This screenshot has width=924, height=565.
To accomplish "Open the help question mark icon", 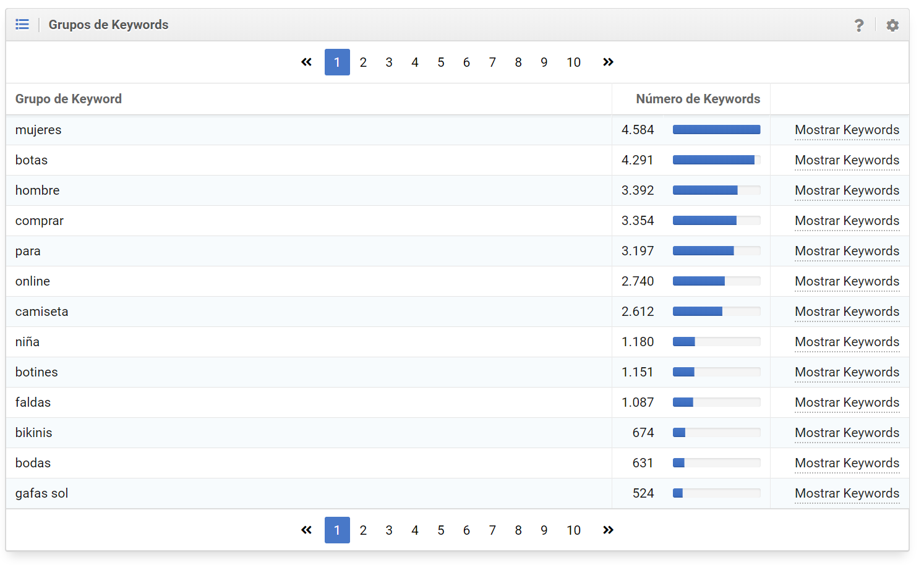I will point(858,25).
